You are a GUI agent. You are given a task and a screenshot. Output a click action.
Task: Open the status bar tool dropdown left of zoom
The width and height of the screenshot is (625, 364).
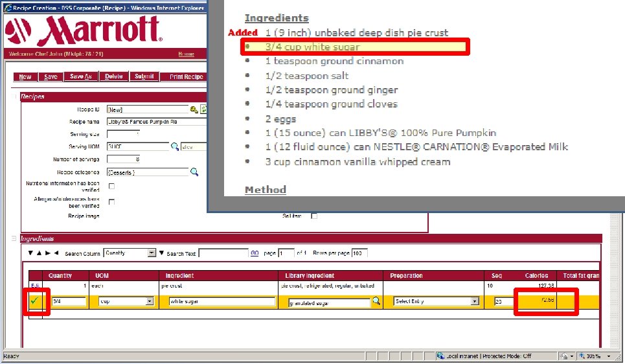tap(572, 356)
